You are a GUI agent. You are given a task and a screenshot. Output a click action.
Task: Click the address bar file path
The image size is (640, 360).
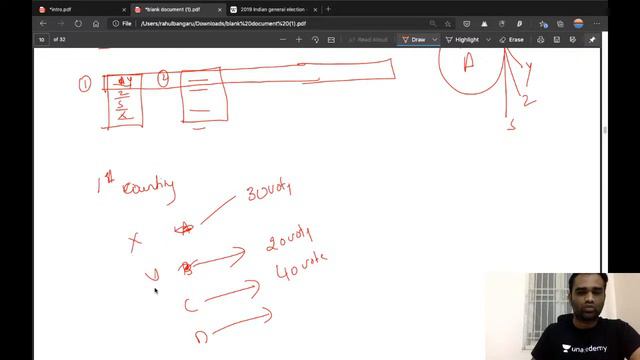click(223, 24)
